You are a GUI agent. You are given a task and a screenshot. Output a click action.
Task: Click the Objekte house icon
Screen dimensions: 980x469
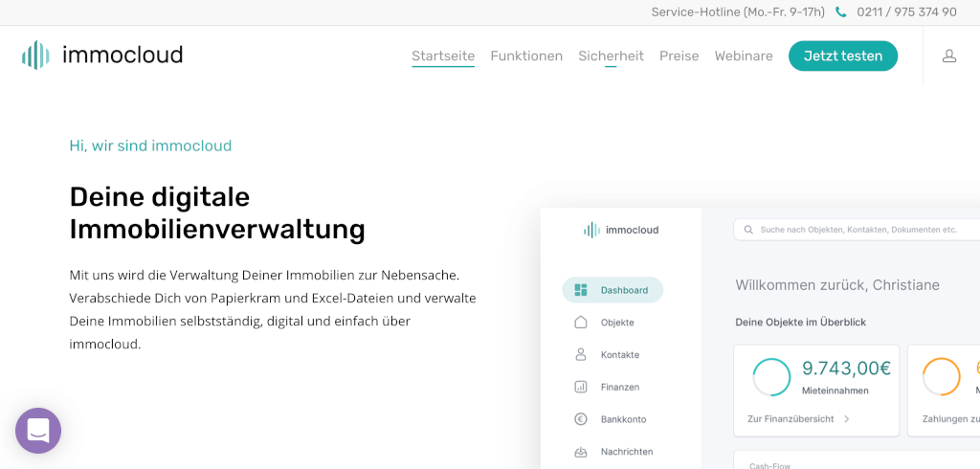(x=581, y=322)
